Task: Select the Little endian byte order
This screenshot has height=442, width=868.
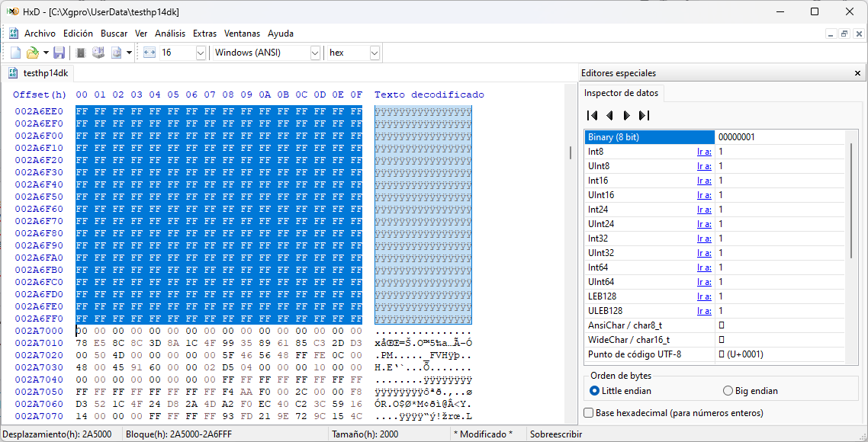Action: [x=596, y=391]
